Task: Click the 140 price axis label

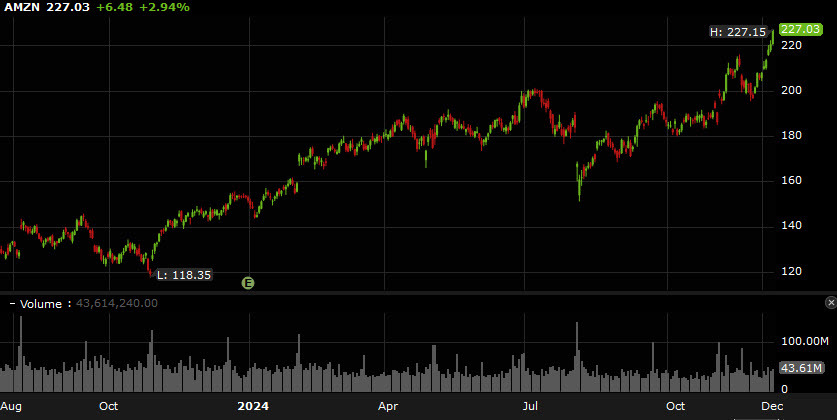Action: (791, 225)
